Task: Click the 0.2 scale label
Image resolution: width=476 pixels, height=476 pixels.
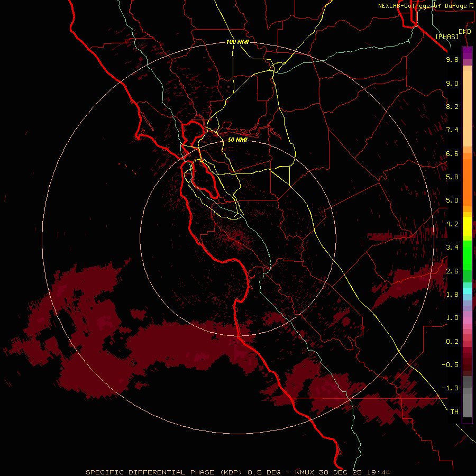Action: click(452, 342)
